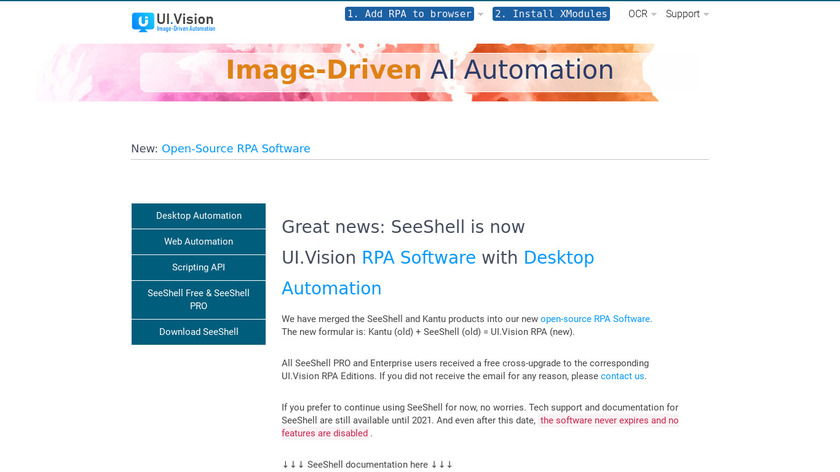This screenshot has height=472, width=840.
Task: Follow the 'RPA Software' heading link
Action: (x=418, y=258)
